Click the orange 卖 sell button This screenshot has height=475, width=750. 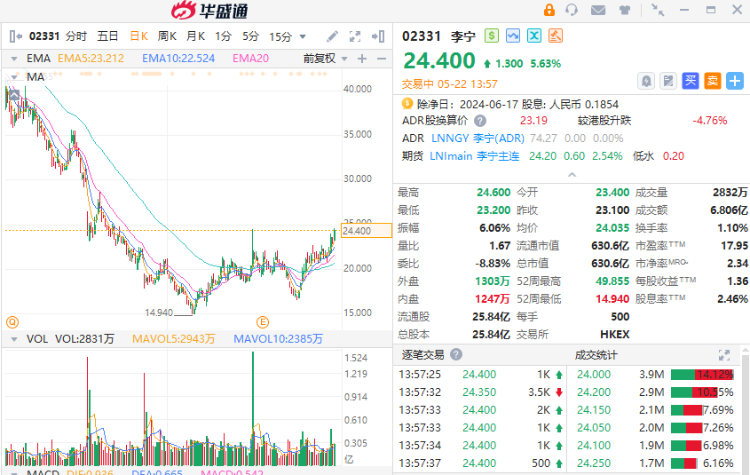click(713, 81)
